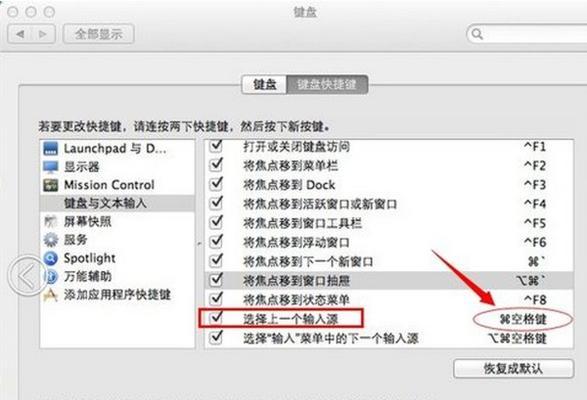Disable 将焦点移到状态菜单 checkbox

tap(216, 299)
